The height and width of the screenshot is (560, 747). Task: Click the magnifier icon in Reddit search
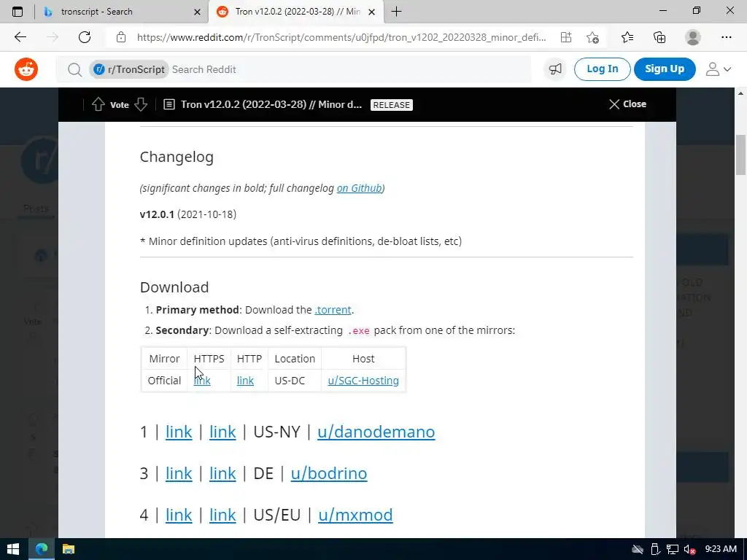click(75, 70)
